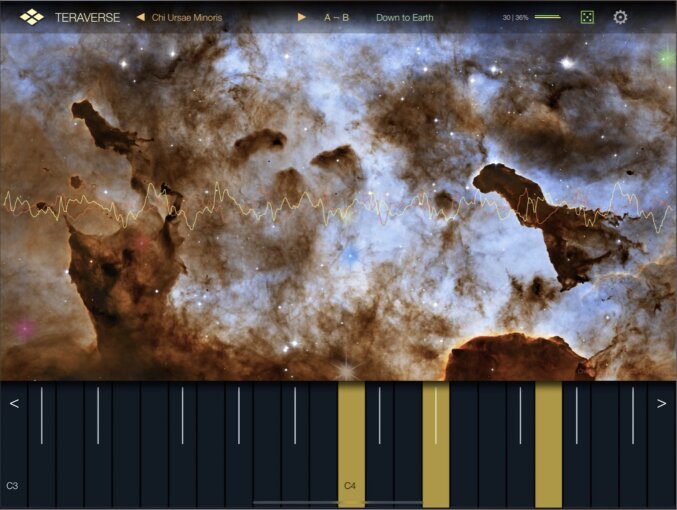Click the green CPU level meter lines

pos(547,17)
